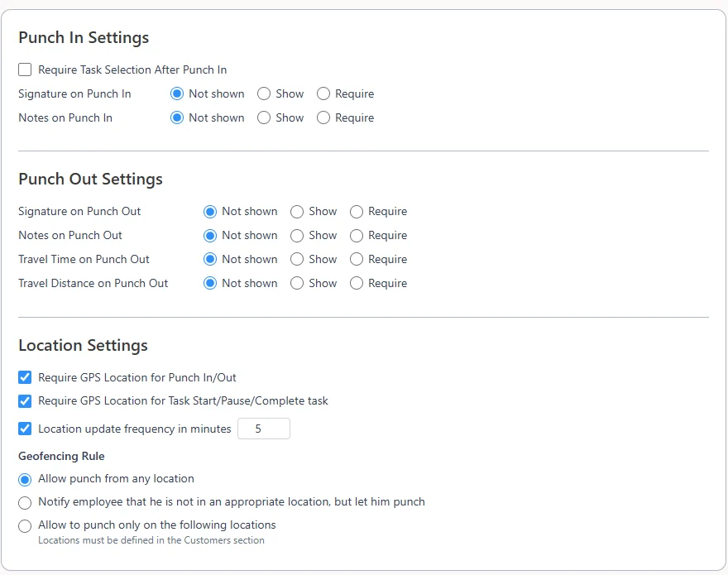728x575 pixels.
Task: Click the Location Settings heading
Action: [83, 346]
